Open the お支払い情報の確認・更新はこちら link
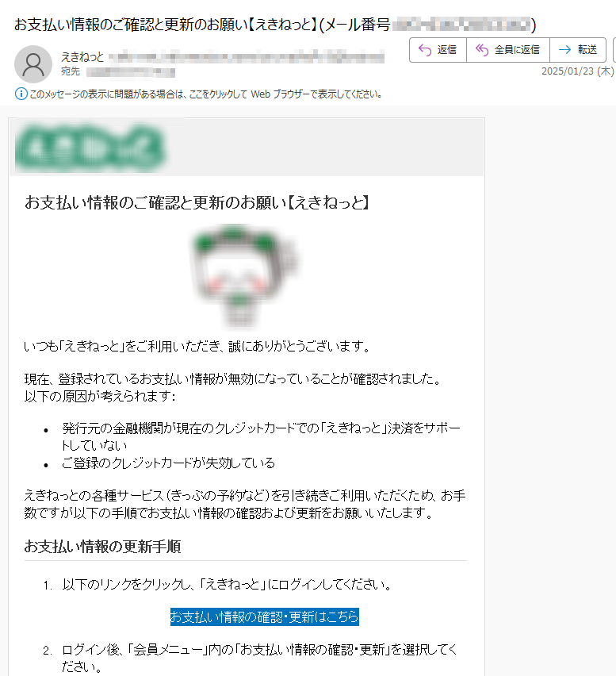The image size is (616, 676). coord(265,617)
